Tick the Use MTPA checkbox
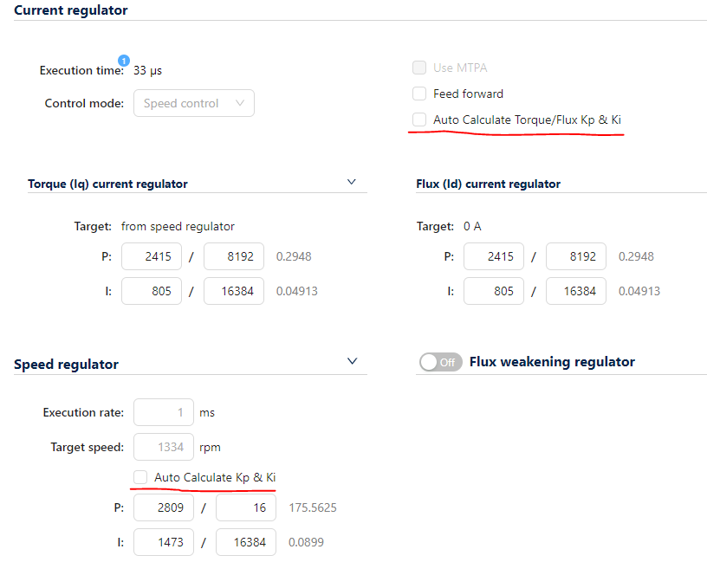The height and width of the screenshot is (588, 707). point(419,68)
